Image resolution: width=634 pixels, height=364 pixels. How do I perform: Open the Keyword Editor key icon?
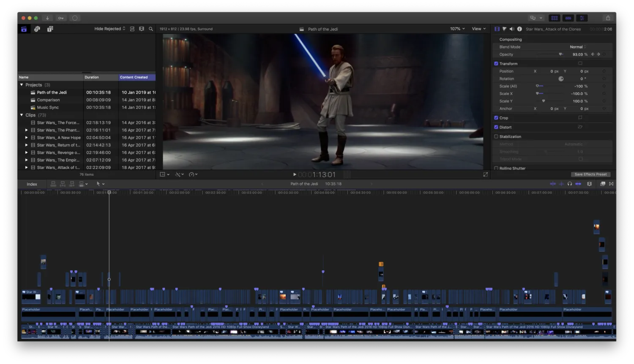point(61,18)
